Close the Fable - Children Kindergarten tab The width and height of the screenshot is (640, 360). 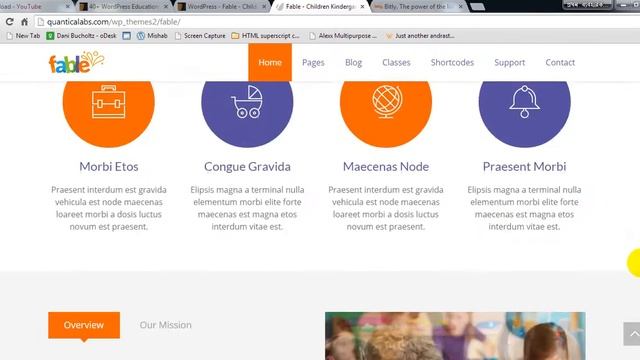tap(362, 7)
